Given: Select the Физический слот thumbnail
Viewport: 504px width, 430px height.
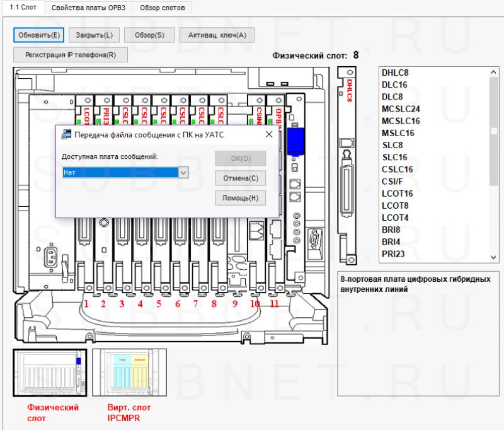Looking at the screenshot, I should pos(49,373).
